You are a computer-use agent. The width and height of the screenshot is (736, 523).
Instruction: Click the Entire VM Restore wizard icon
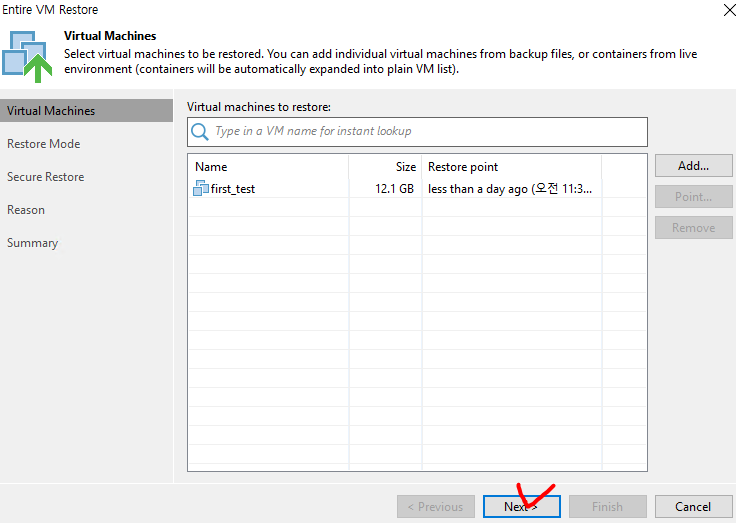click(x=27, y=57)
